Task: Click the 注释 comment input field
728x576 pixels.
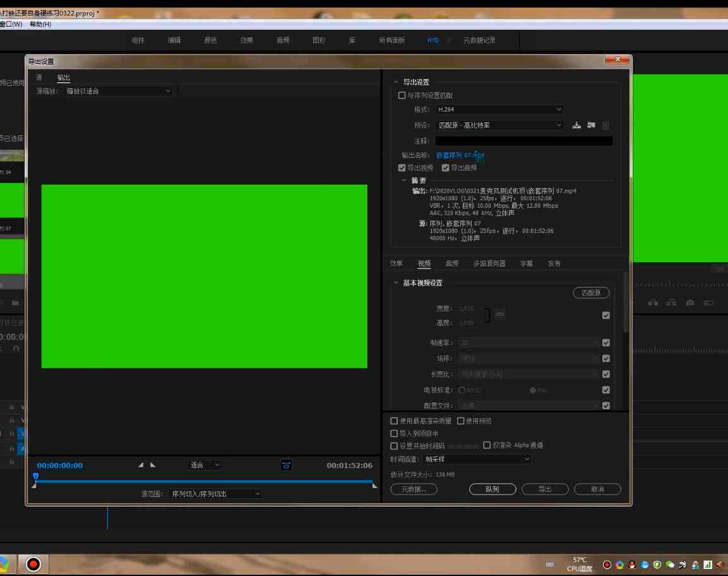Action: click(x=523, y=141)
